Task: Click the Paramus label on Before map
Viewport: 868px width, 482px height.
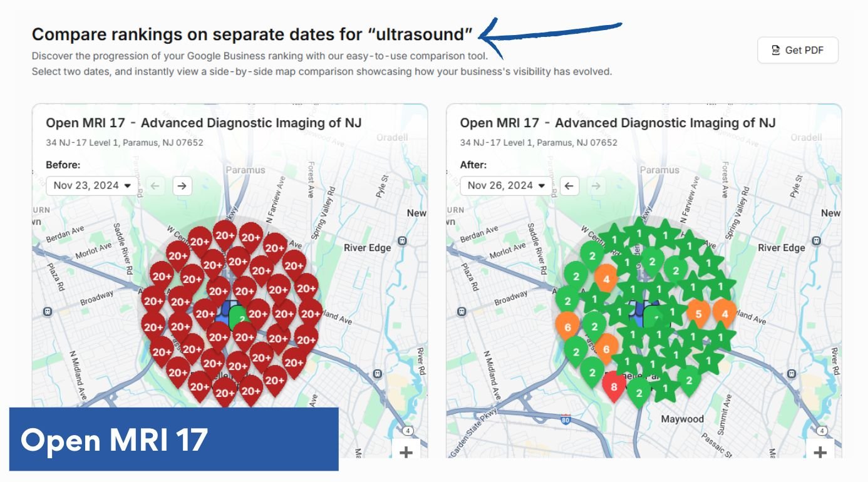Action: [245, 170]
